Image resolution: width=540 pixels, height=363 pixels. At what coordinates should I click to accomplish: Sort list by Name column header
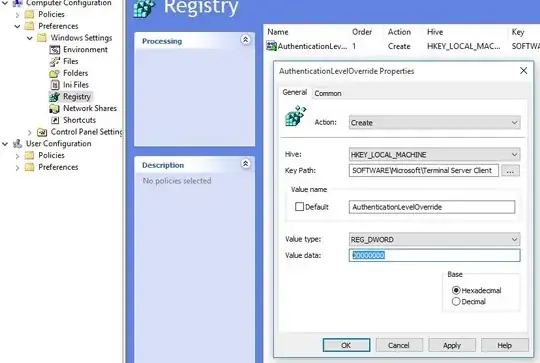click(278, 32)
